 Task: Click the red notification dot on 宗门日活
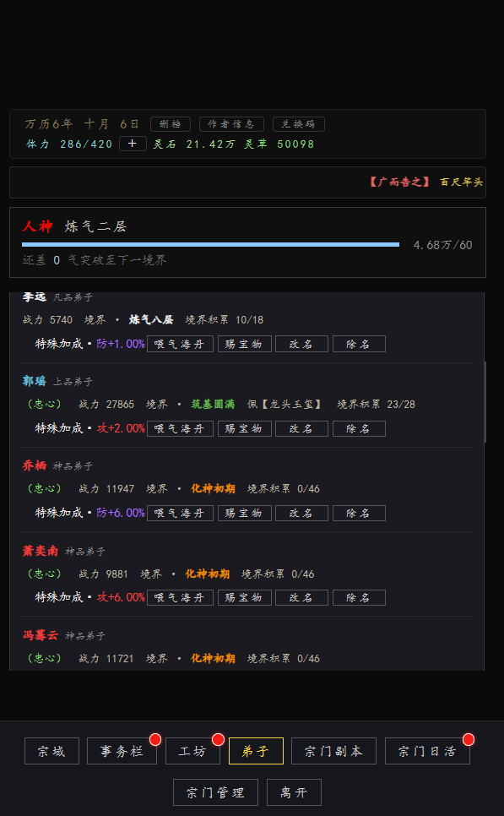468,739
